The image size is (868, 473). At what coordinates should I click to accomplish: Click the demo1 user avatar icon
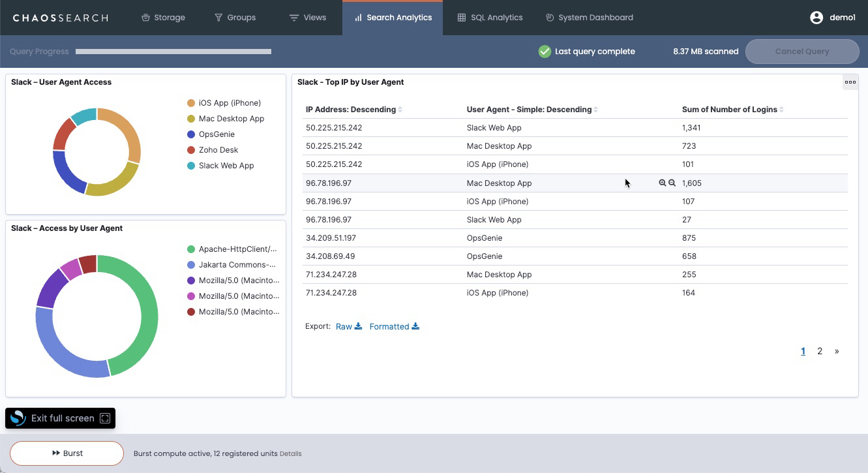point(816,18)
